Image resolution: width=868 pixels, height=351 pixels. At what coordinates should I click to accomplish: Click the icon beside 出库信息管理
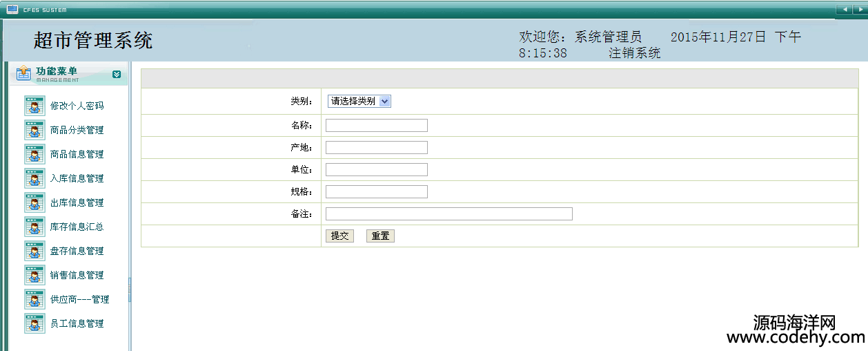click(34, 202)
